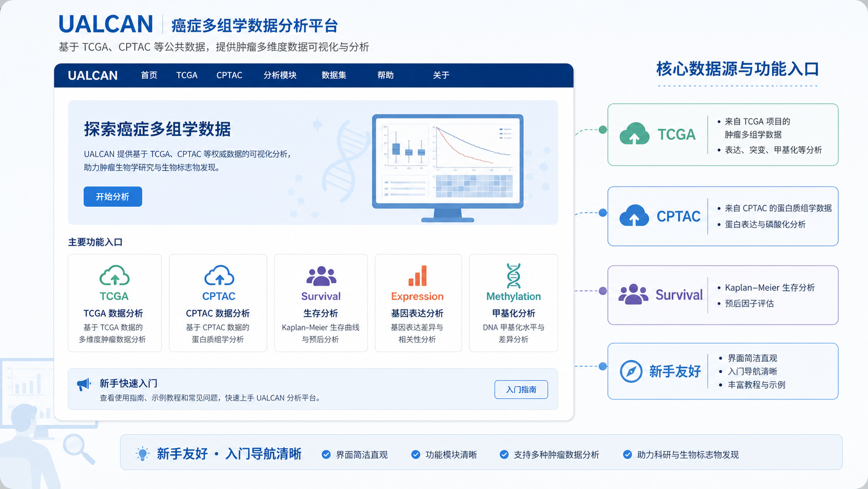Select text 入门导航清晰 in right panel
Image resolution: width=868 pixels, height=489 pixels.
click(752, 372)
